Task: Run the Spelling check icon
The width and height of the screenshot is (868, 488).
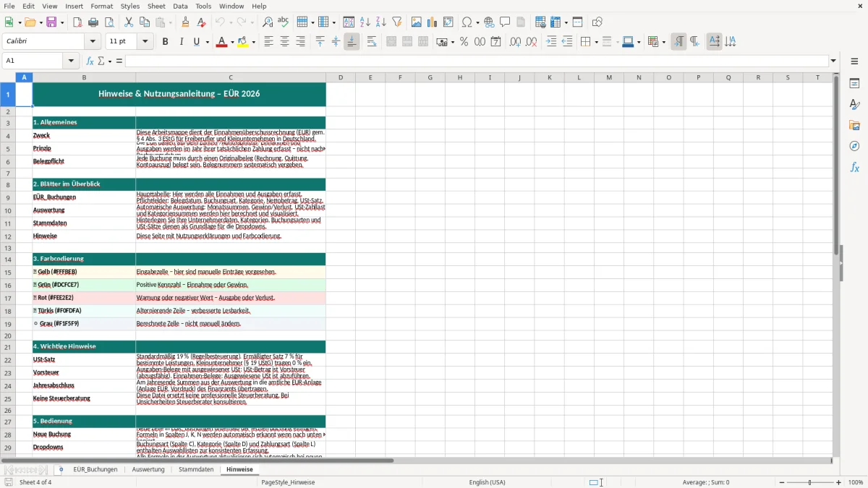Action: tap(284, 22)
